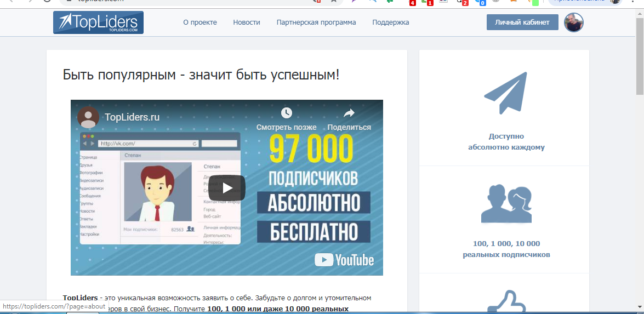Open the О проекте page
Image resolution: width=644 pixels, height=314 pixels.
tap(200, 22)
